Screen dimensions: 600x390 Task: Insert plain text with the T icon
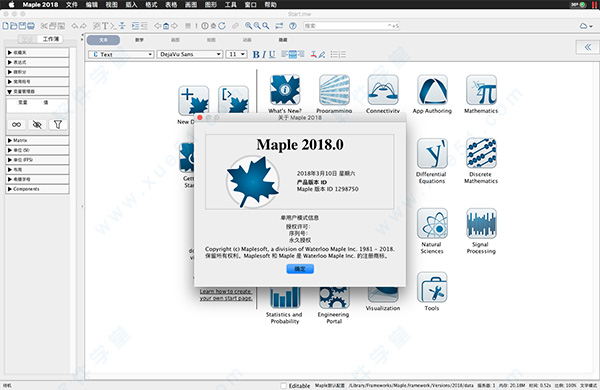105,26
